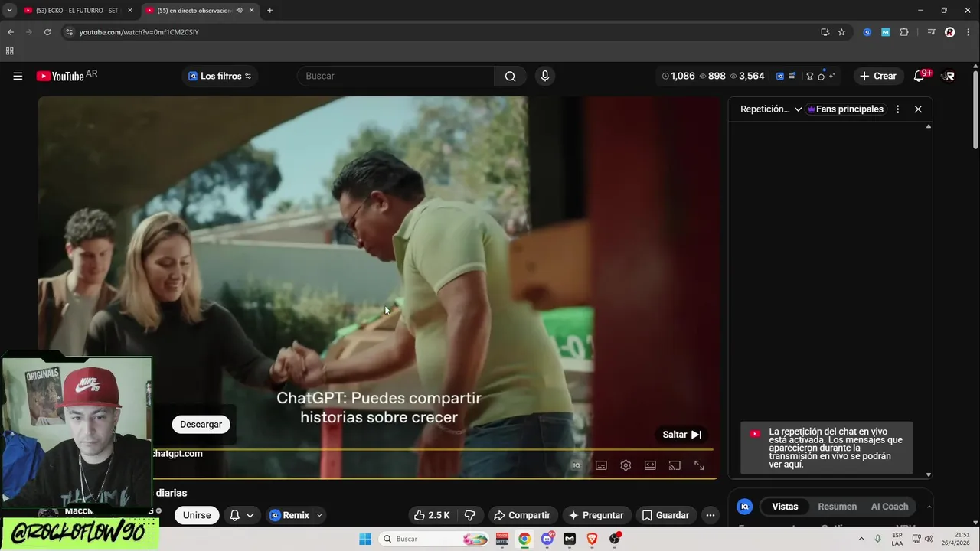The width and height of the screenshot is (980, 551).
Task: Click the page vertical scrollbar
Action: 975,109
